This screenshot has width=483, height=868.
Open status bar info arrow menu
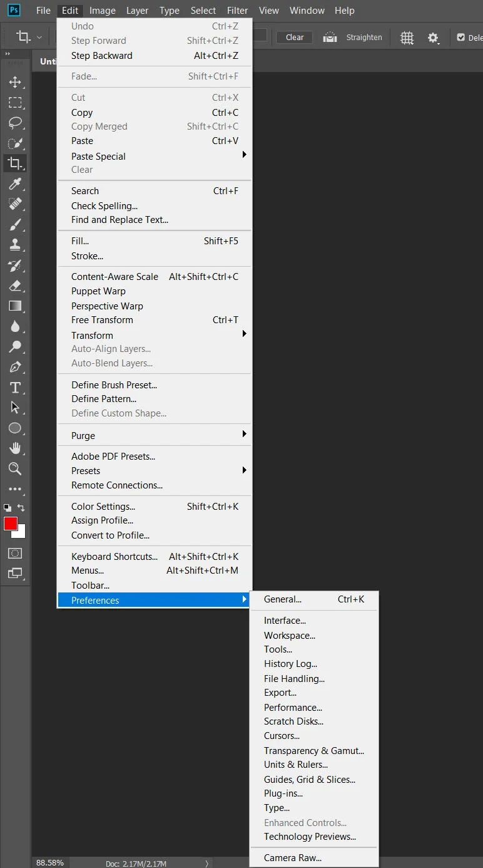click(x=207, y=864)
